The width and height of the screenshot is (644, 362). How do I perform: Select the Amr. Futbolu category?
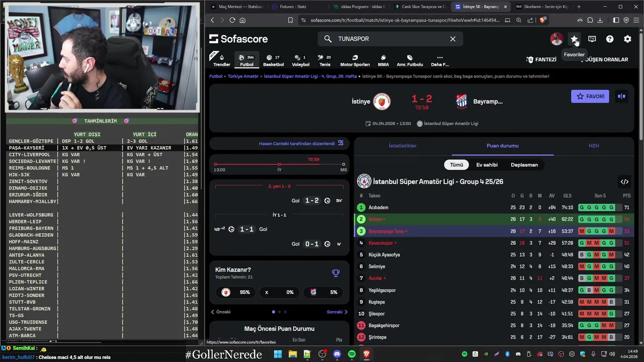[410, 60]
